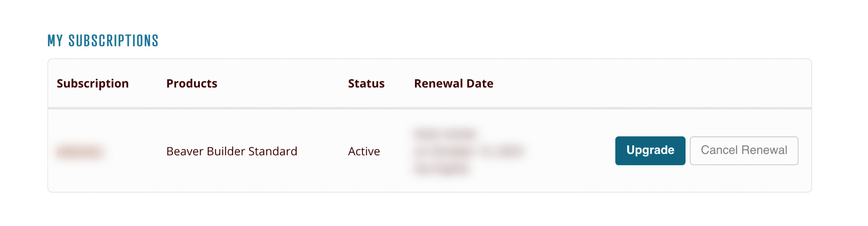868x226 pixels.
Task: Click the word Renewal in the Cancel Renewal button
Action: (764, 150)
